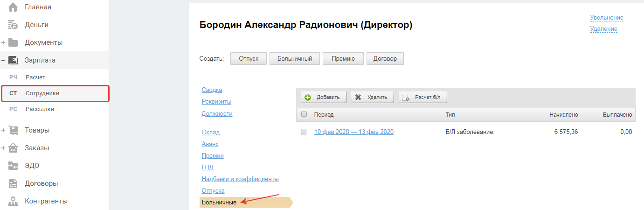Click the Увольнение link
The height and width of the screenshot is (210, 644).
pos(607,18)
